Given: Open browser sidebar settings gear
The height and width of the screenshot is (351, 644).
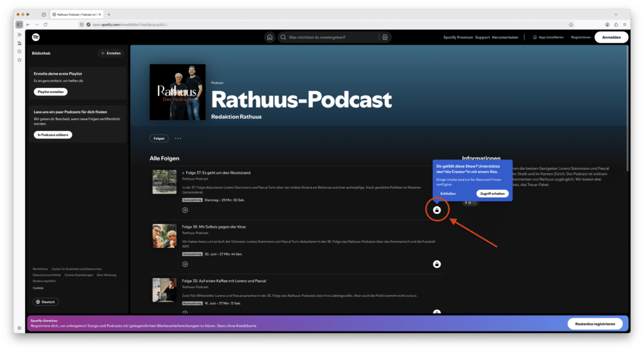Looking at the screenshot, I should pos(19,328).
